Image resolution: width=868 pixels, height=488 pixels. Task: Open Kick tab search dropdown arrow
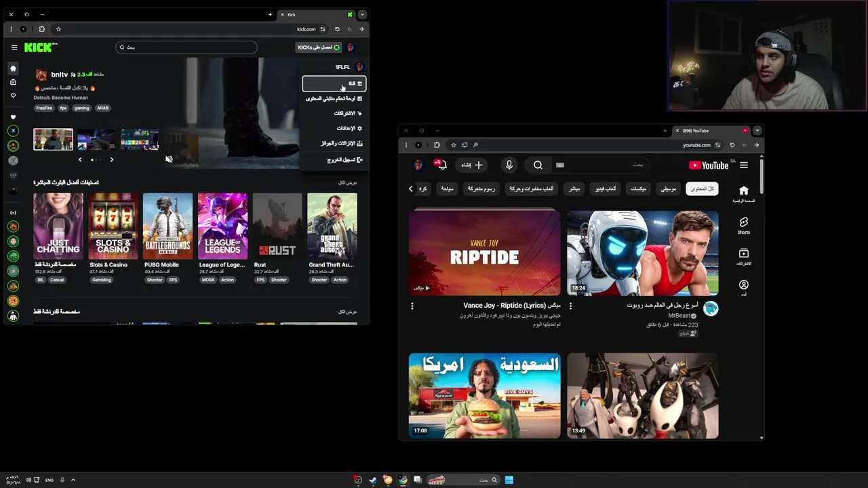coord(363,14)
